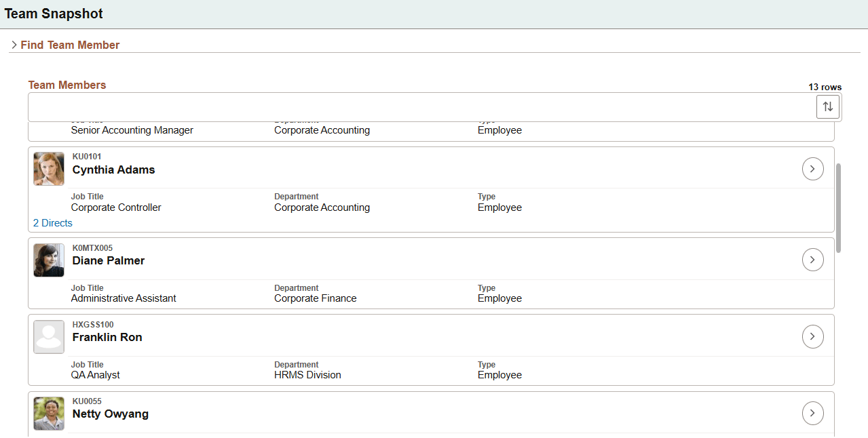
Task: Click Employee type in Cynthia Adams card
Action: pos(499,207)
